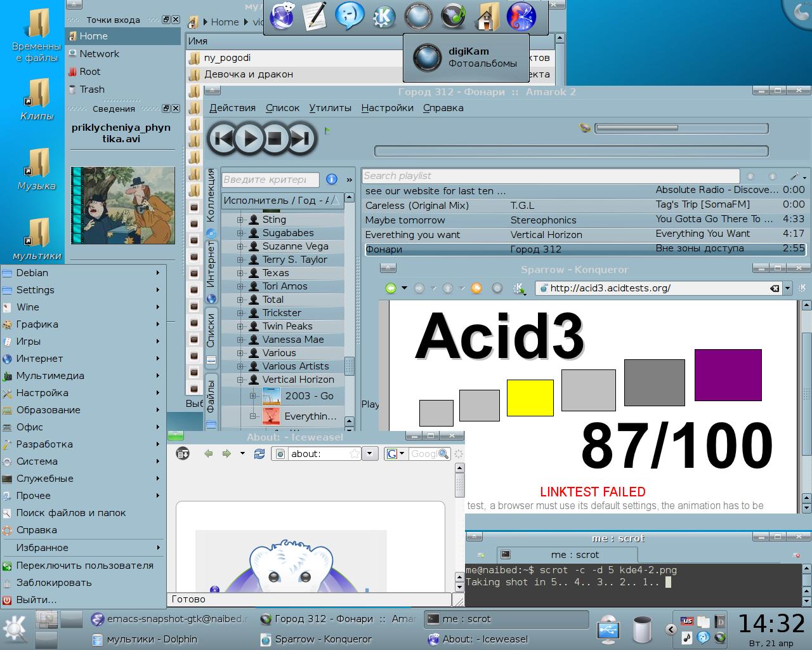Bookmark page with Iceweasel star icon
Screen dimensions: 812x650
click(355, 453)
